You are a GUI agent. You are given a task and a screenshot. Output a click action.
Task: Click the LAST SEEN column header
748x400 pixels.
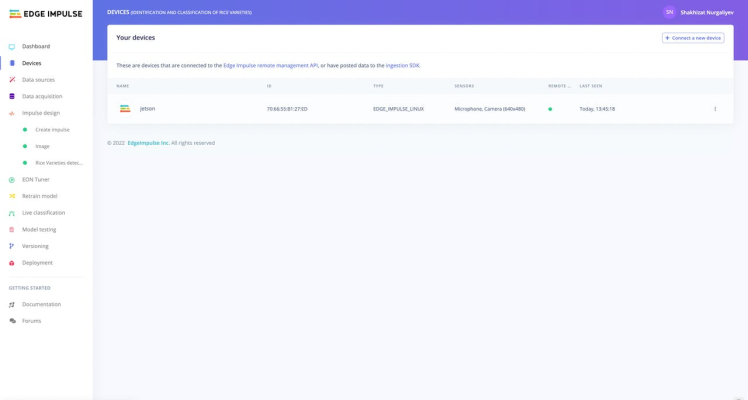coord(591,86)
